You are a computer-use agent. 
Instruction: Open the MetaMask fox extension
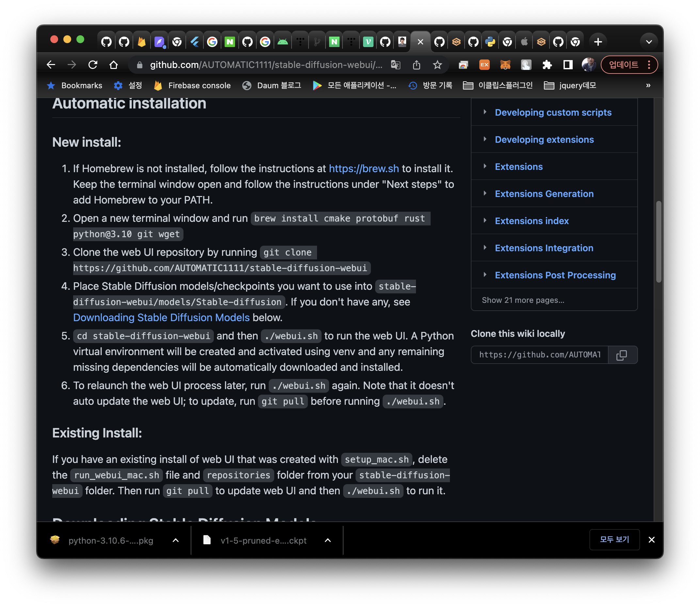pyautogui.click(x=505, y=64)
